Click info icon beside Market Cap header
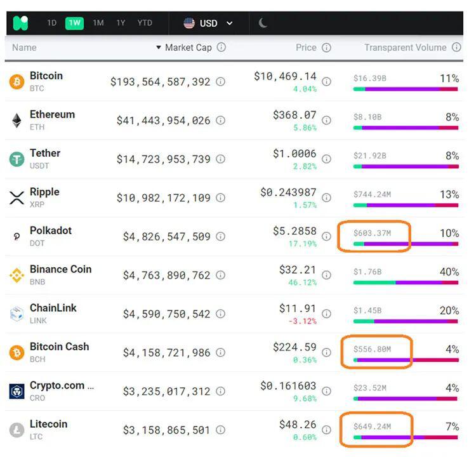 [x=221, y=48]
